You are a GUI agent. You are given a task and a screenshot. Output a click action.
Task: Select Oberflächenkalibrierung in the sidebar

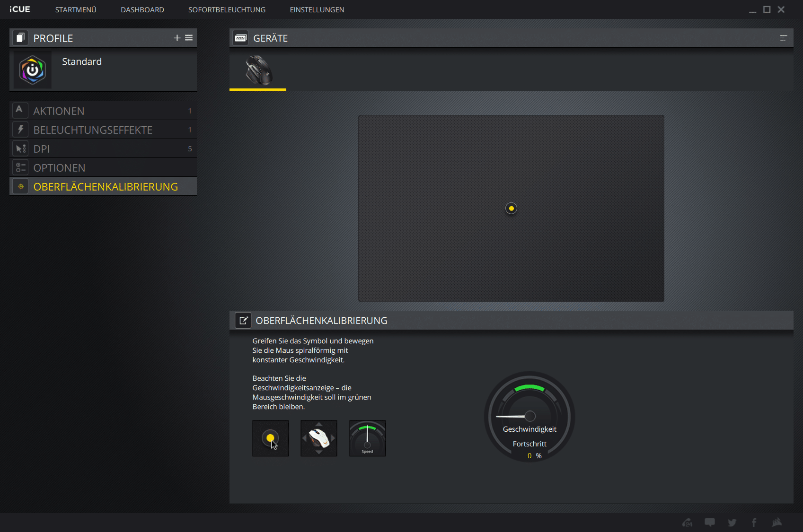click(x=106, y=187)
